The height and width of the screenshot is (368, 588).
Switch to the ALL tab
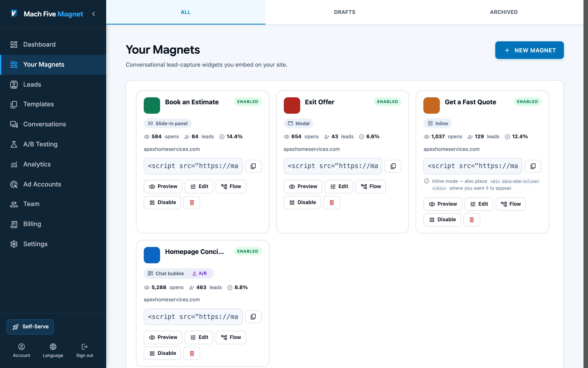point(186,12)
